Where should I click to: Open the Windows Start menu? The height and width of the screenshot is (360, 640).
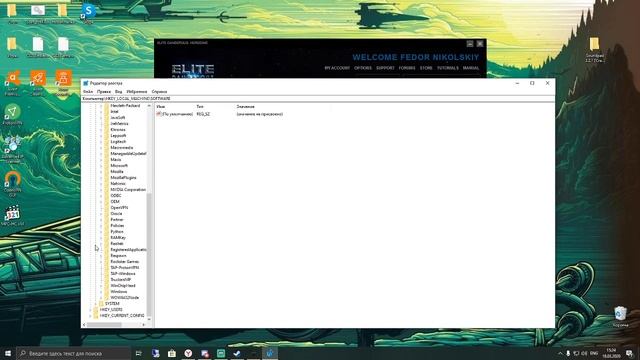coord(8,353)
